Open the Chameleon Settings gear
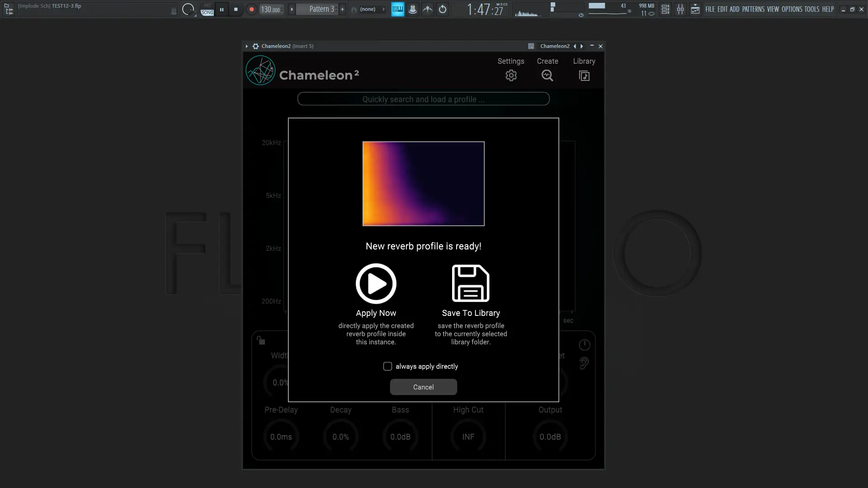This screenshot has height=488, width=868. 511,75
